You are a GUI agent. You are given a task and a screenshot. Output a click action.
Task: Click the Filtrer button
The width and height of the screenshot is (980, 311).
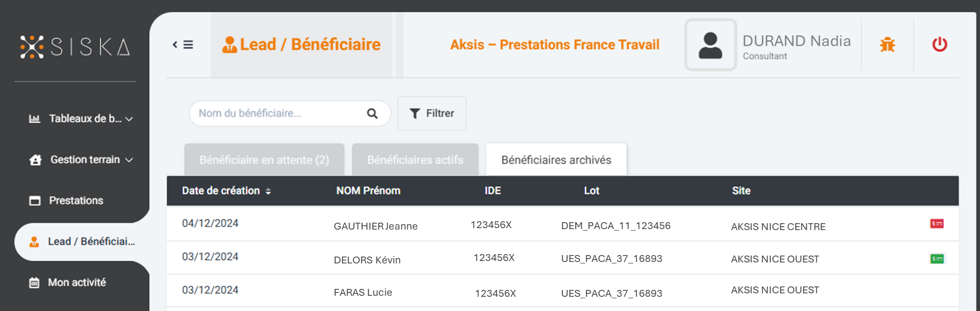coord(432,113)
